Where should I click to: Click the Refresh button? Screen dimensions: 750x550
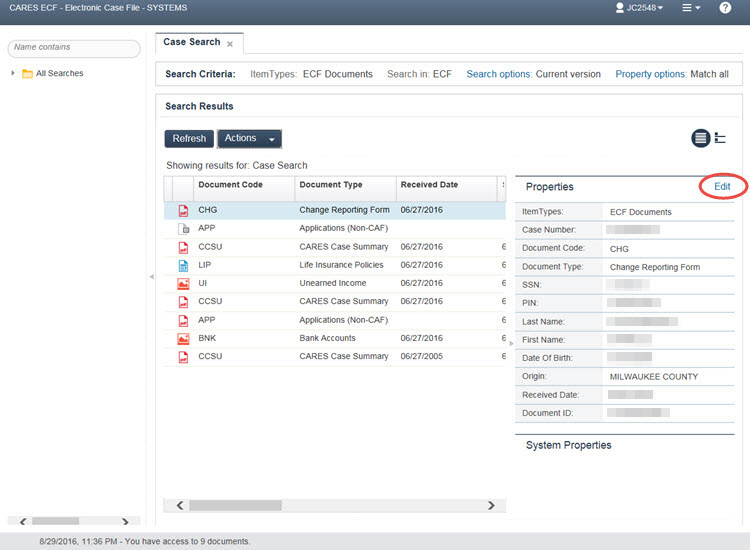(x=189, y=139)
